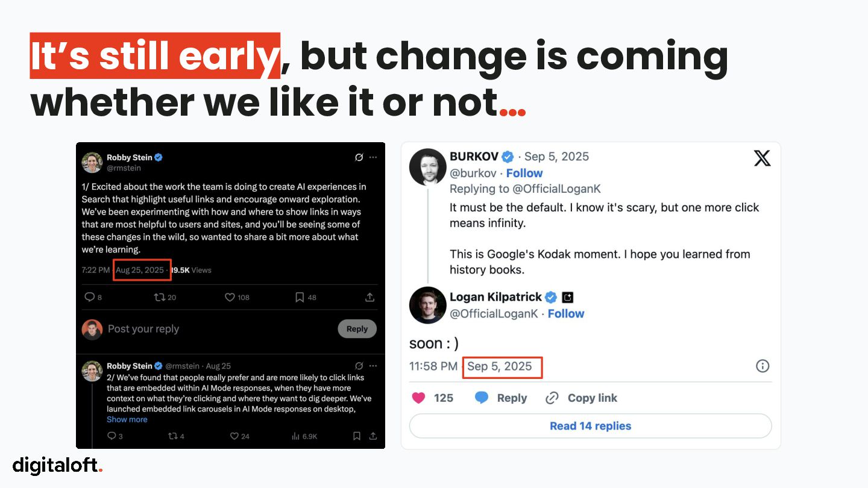Click the X logo in embedded tweet

point(762,158)
